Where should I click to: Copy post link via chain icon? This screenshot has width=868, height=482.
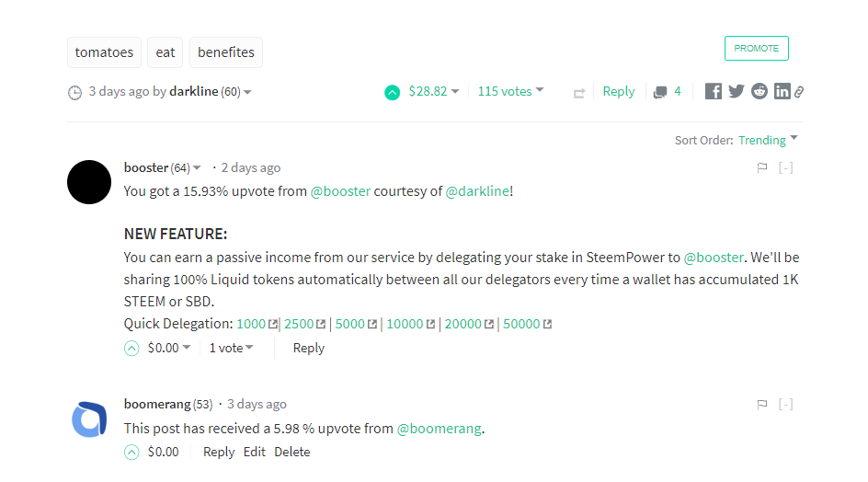pyautogui.click(x=800, y=91)
